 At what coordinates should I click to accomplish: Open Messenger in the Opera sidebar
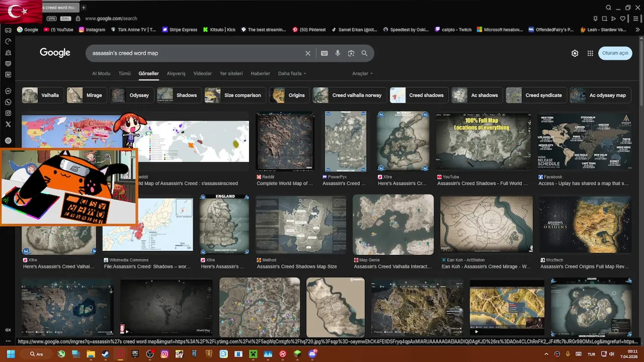8,91
